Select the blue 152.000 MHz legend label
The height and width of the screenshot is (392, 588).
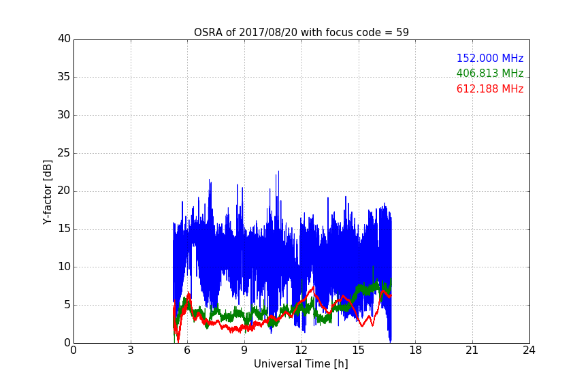tap(490, 58)
